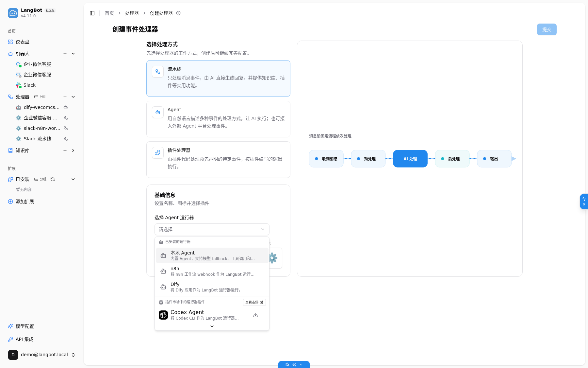Open the bottom debug toolbar handle

point(294,364)
